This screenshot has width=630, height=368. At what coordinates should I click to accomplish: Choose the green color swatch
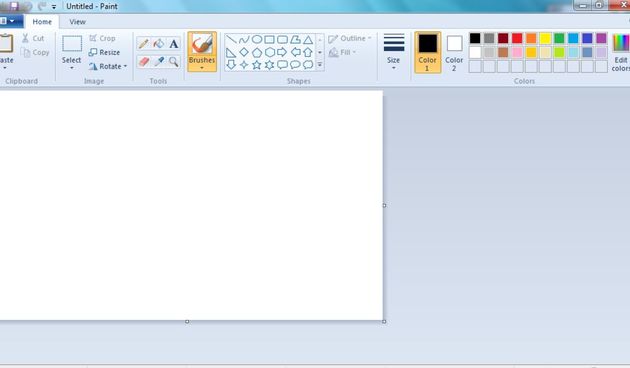click(559, 38)
